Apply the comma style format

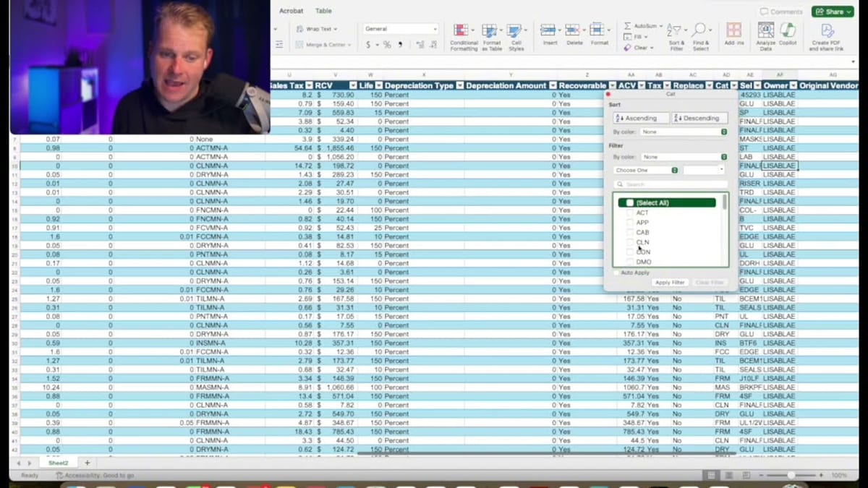(x=400, y=45)
